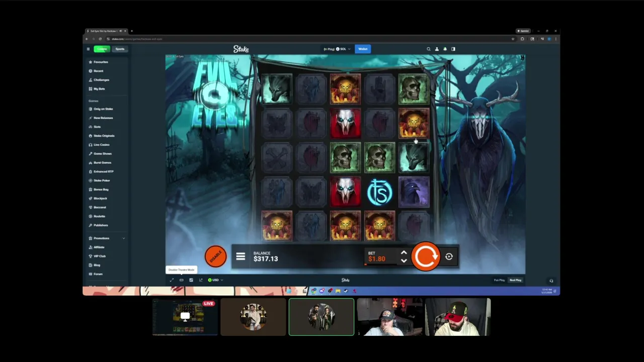Open the Challenges page
Image resolution: width=644 pixels, height=362 pixels.
click(99, 80)
